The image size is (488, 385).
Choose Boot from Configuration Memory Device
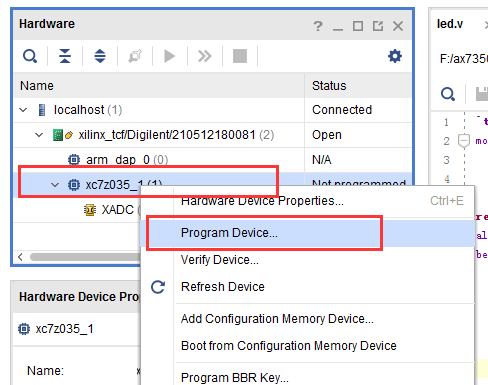click(308, 346)
